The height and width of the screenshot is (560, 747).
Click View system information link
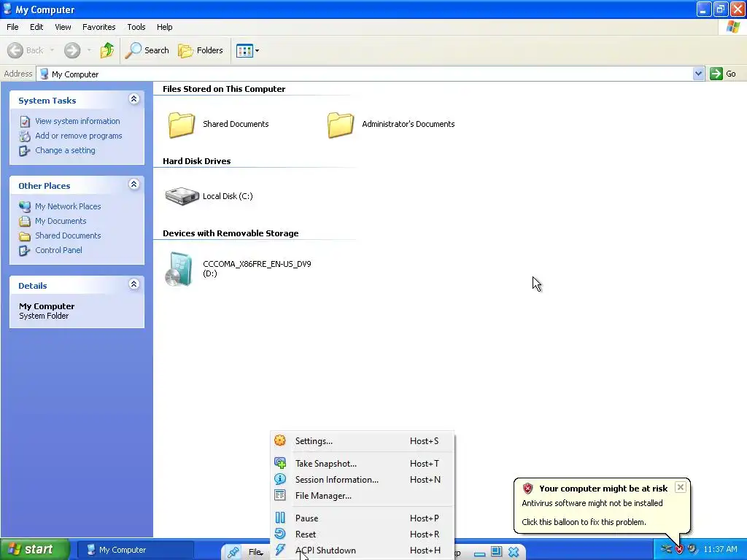pyautogui.click(x=77, y=121)
